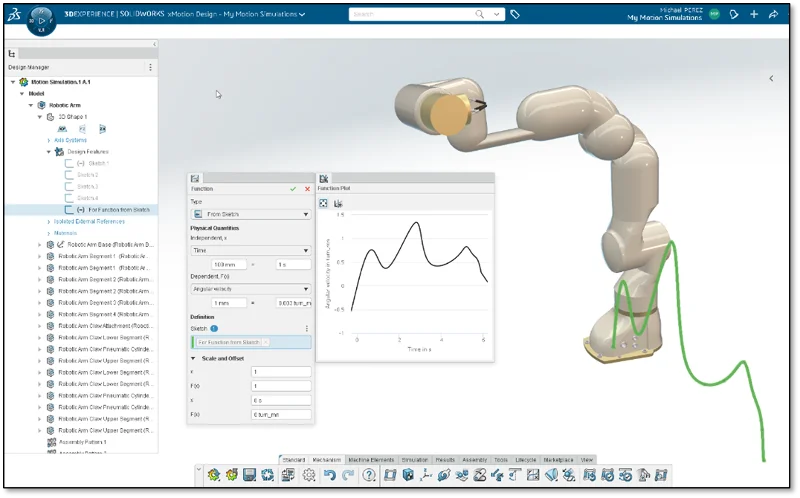Click the fit-all icon in Function Plot
Viewport: 800px width, 498px height.
[x=324, y=203]
